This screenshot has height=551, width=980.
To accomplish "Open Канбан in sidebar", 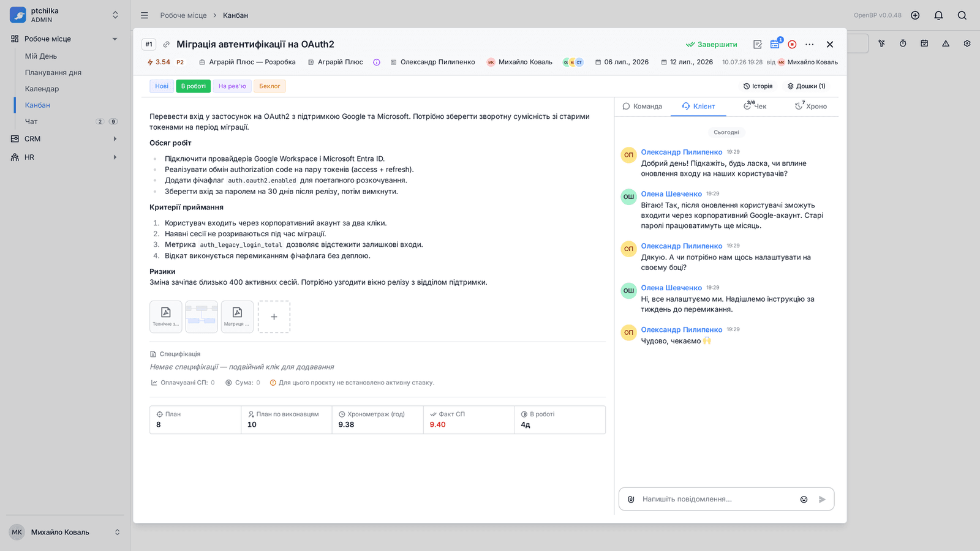I will (37, 105).
